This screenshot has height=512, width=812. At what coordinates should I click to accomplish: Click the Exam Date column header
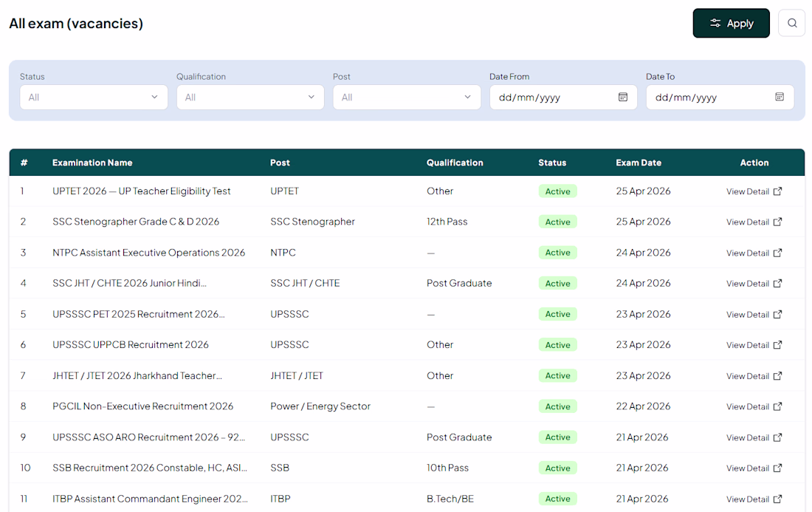coord(638,163)
